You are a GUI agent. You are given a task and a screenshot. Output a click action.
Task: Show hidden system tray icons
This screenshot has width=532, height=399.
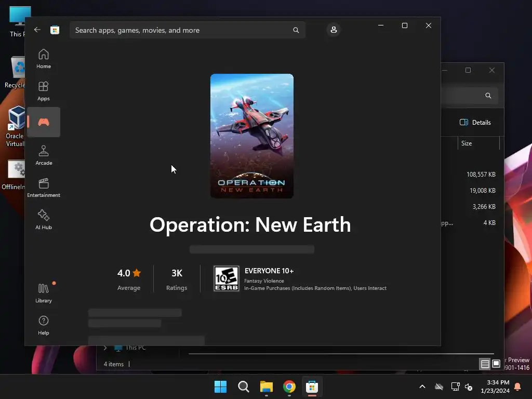[422, 387]
